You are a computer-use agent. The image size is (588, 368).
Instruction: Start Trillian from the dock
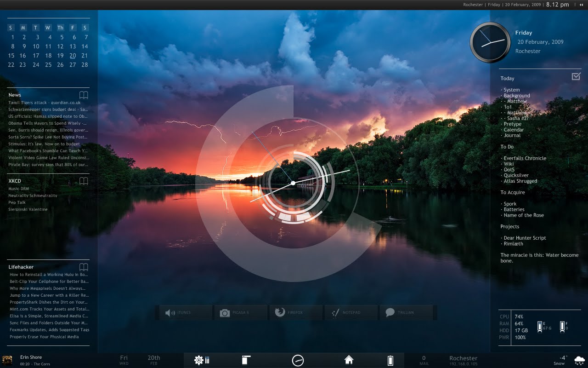(407, 312)
